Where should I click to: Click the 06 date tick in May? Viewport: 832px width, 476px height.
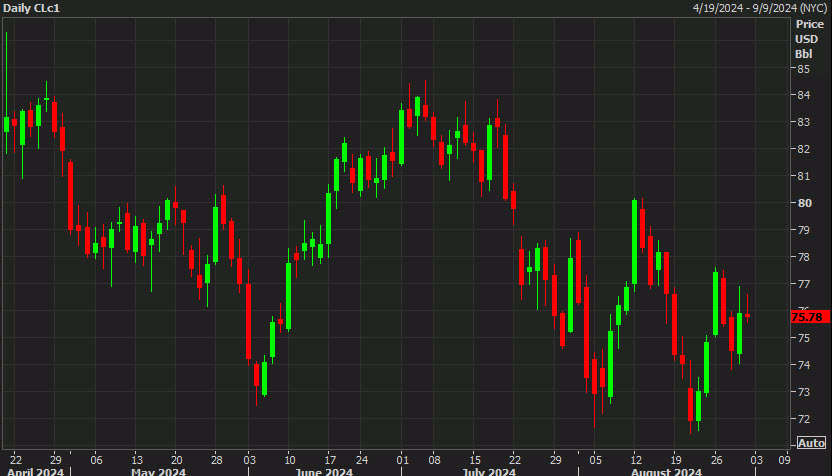96,460
